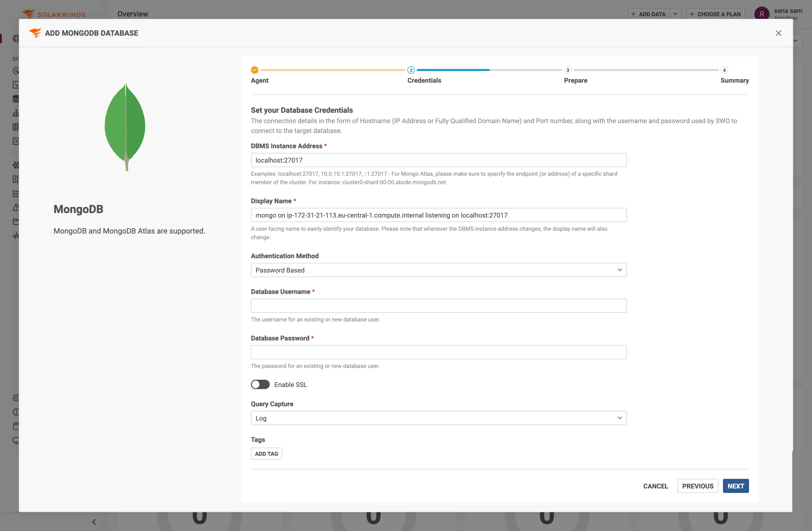This screenshot has width=812, height=531.
Task: Click the chevron of the Authentication Method select
Action: [x=619, y=270]
